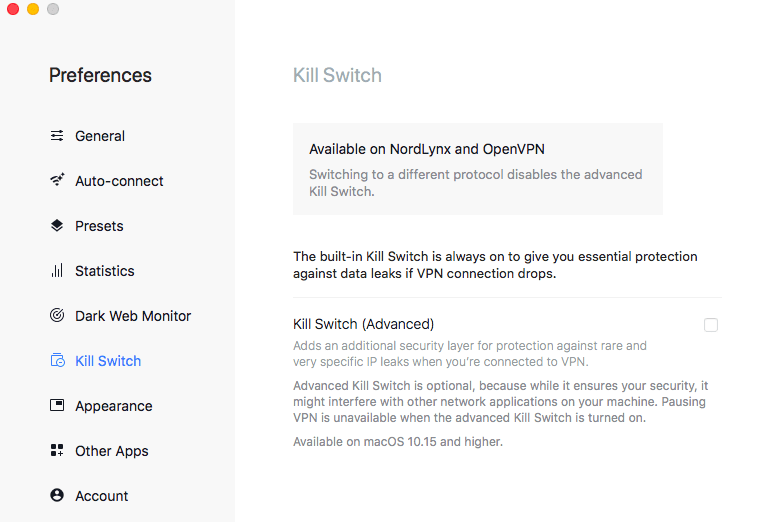Image resolution: width=770 pixels, height=522 pixels.
Task: Select Other Apps label in sidebar
Action: (x=111, y=451)
